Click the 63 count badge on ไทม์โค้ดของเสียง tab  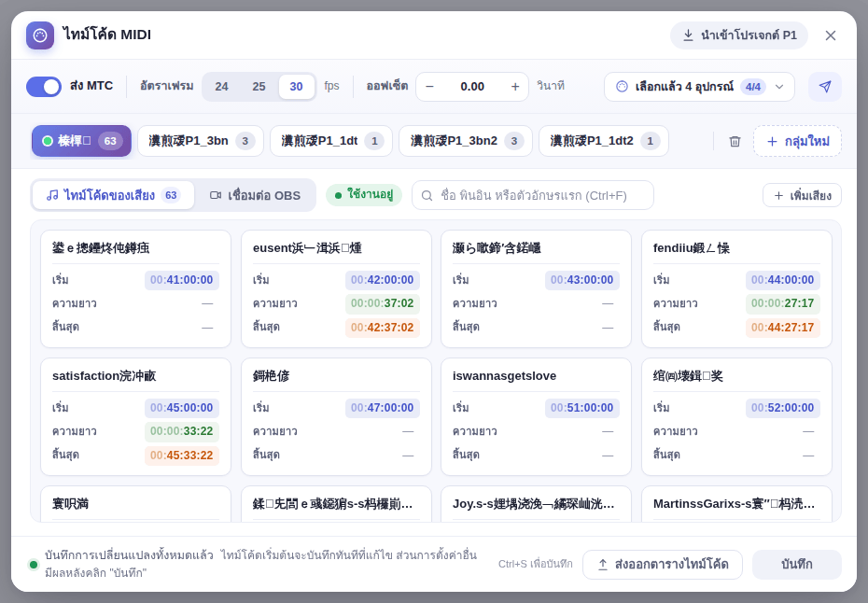click(x=171, y=195)
